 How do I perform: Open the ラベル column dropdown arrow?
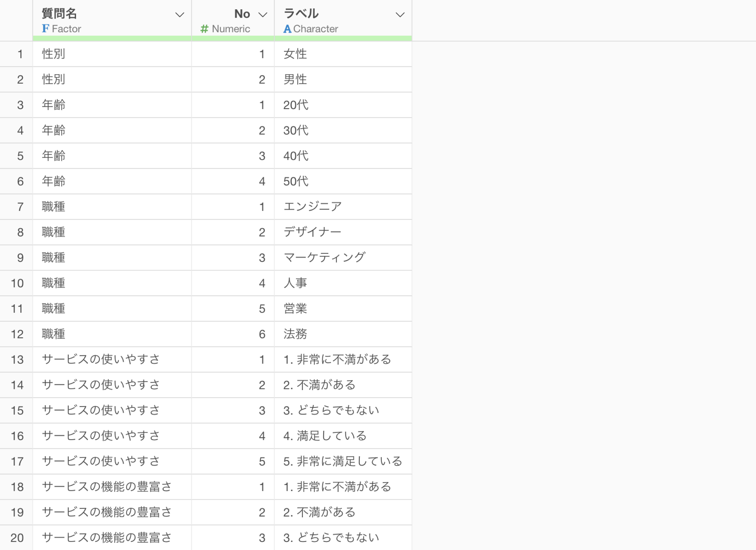(400, 15)
